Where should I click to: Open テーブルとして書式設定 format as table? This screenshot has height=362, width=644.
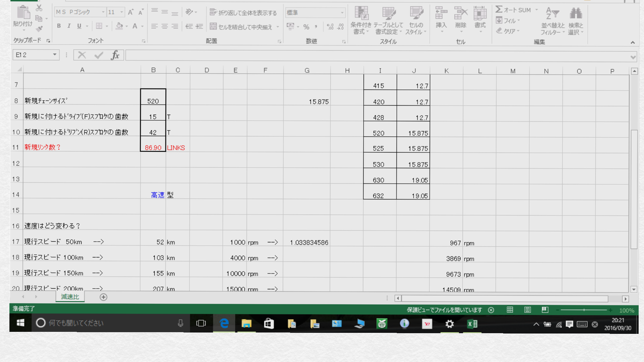(389, 21)
